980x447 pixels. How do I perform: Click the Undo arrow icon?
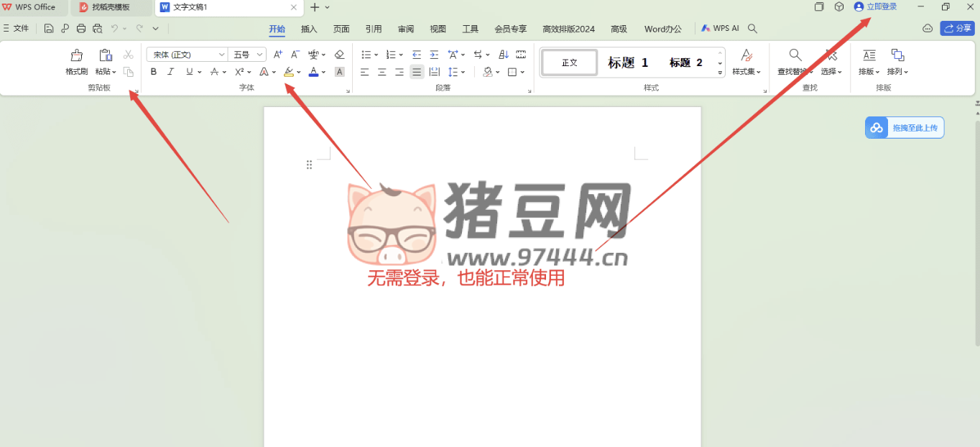(114, 29)
